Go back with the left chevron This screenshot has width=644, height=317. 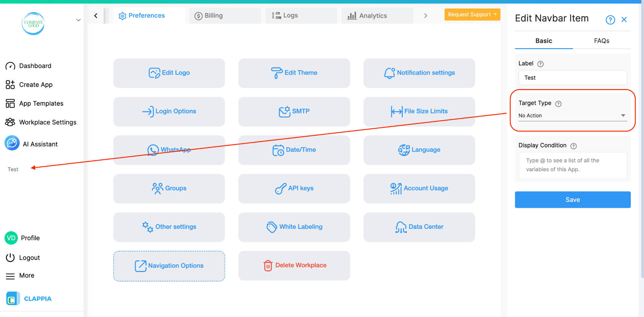click(x=96, y=15)
